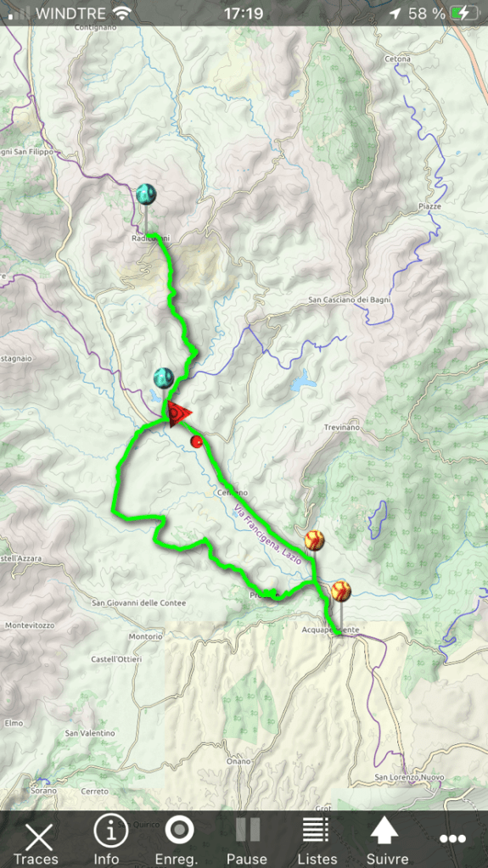Tap the small red dot marker
This screenshot has width=488, height=868.
(196, 441)
